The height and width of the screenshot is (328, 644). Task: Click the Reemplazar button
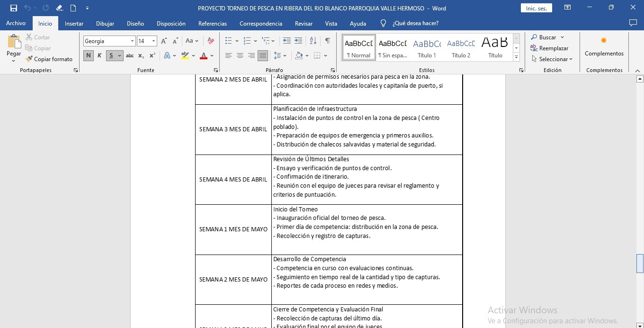(x=549, y=48)
